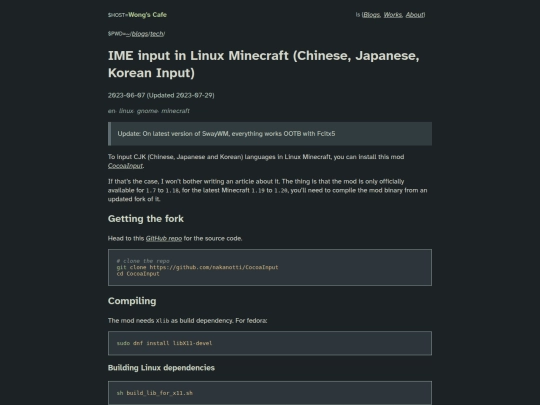Open the 'en' tag
540x405 pixels.
[111, 111]
